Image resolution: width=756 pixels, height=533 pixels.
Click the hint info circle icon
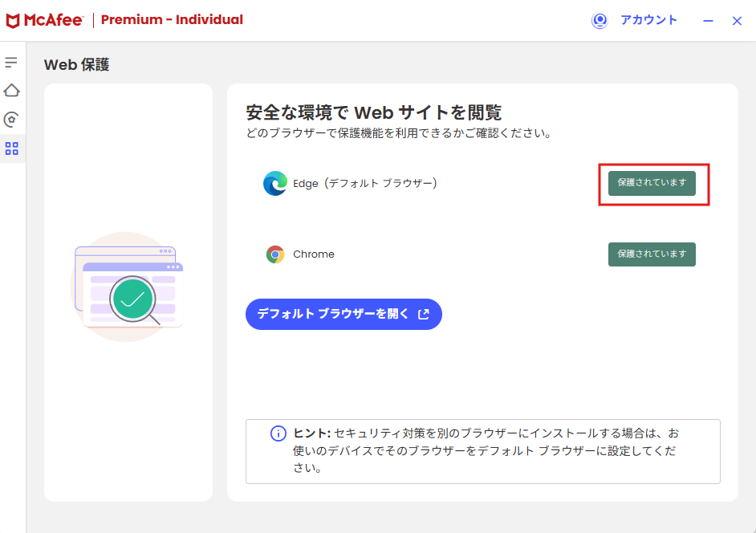[x=278, y=433]
